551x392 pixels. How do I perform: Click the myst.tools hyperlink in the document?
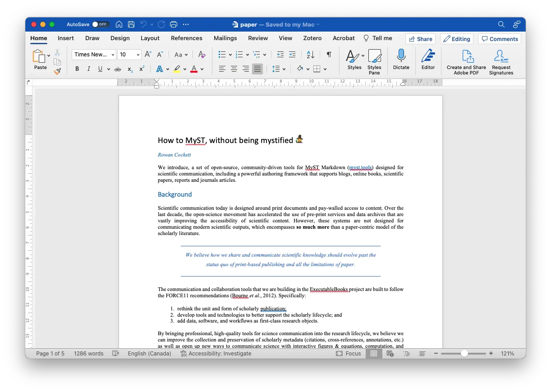pos(361,167)
